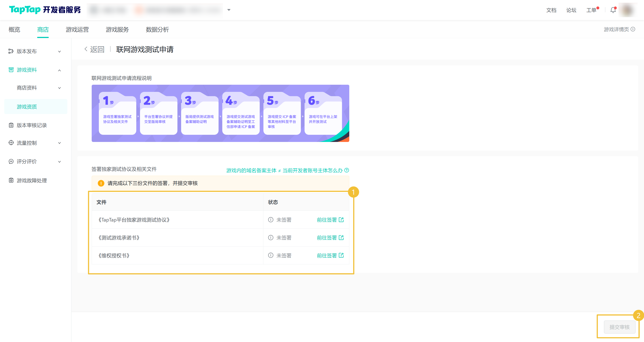Open the notification bell

tap(613, 10)
